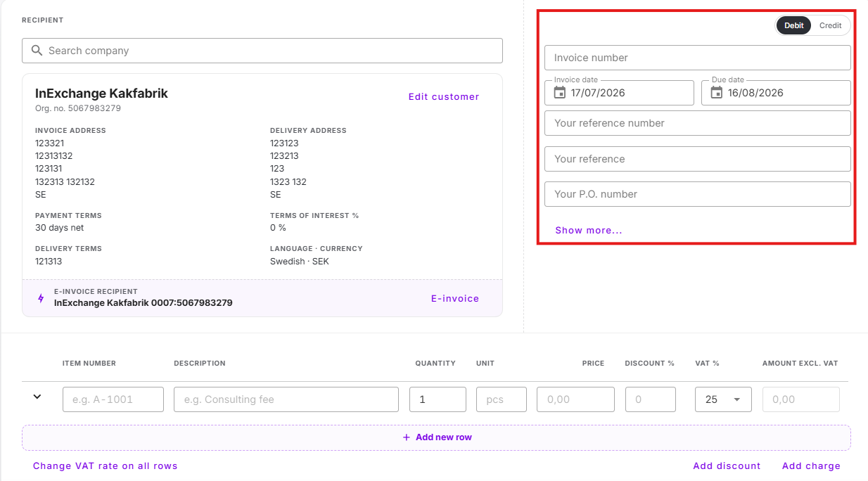Focus the Search company field
Image resolution: width=868 pixels, height=481 pixels.
point(262,51)
